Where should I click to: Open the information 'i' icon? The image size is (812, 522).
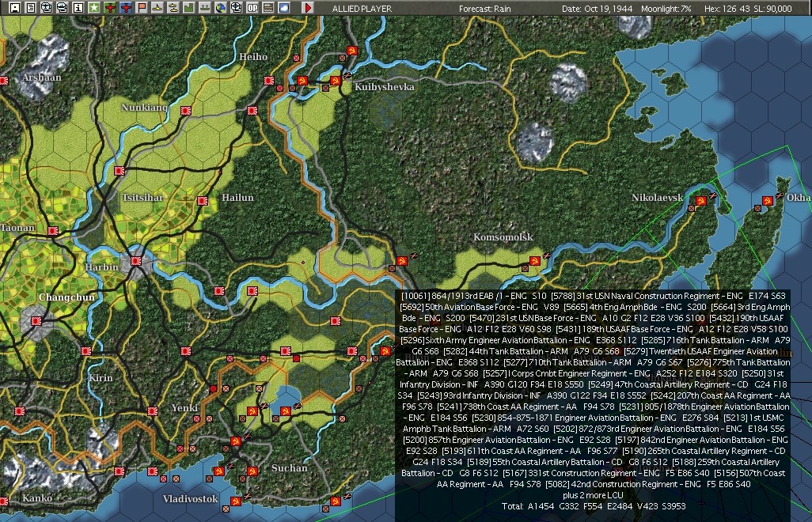click(78, 8)
